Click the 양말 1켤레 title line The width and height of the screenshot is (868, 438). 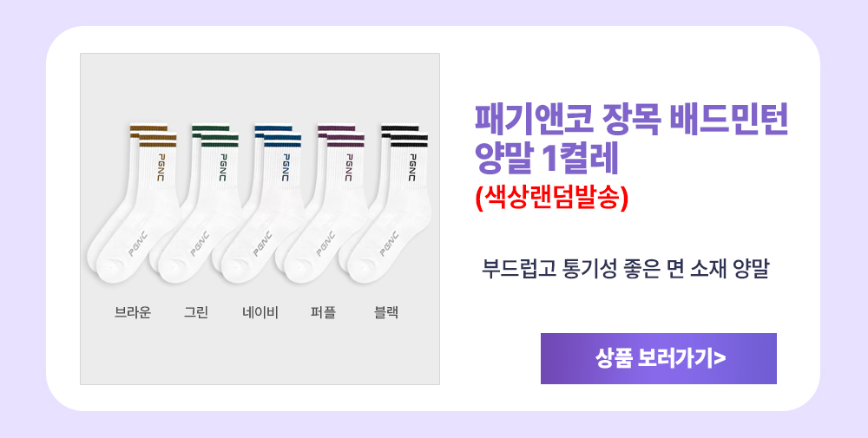[x=546, y=160]
